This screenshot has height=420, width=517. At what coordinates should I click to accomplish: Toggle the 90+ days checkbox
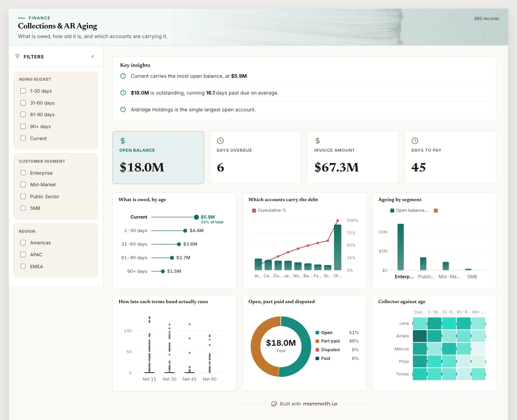[x=23, y=126]
